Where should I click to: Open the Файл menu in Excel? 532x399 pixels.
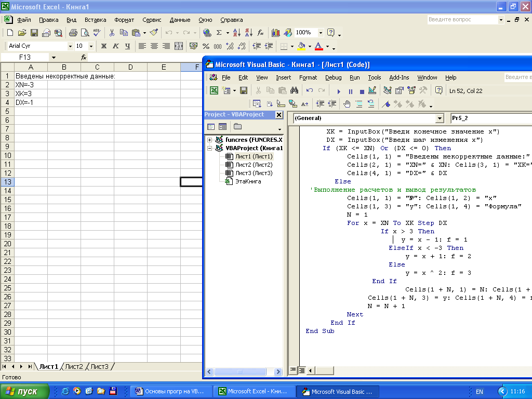pyautogui.click(x=24, y=20)
